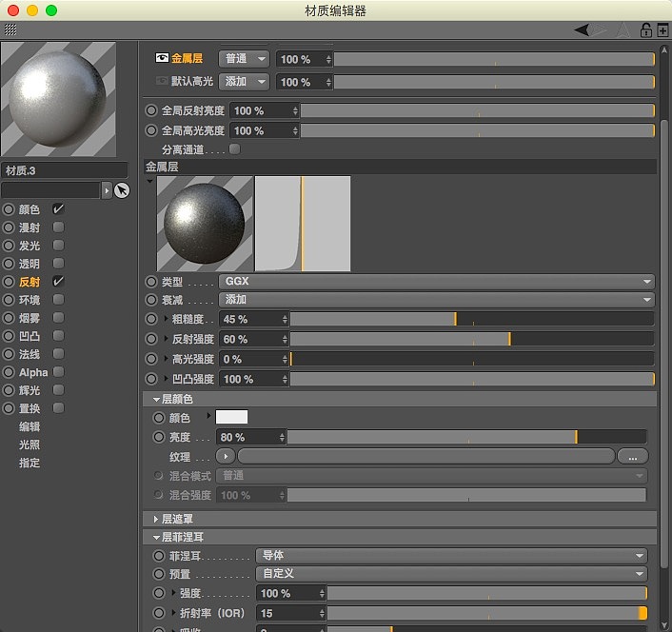Select the 反射 channel tab

pos(30,282)
